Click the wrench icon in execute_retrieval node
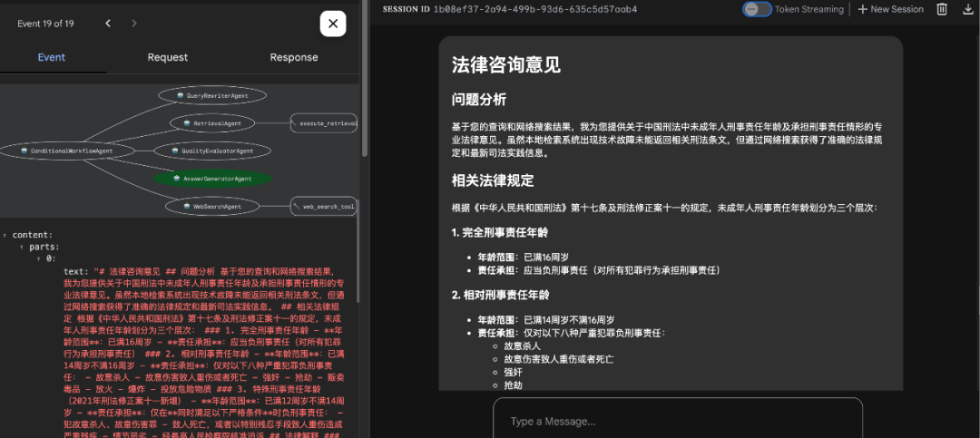 point(294,123)
